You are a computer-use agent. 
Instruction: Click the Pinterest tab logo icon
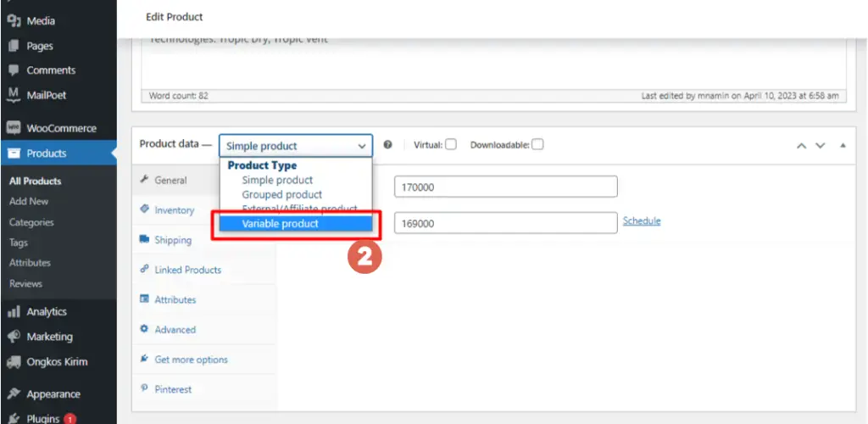point(144,389)
